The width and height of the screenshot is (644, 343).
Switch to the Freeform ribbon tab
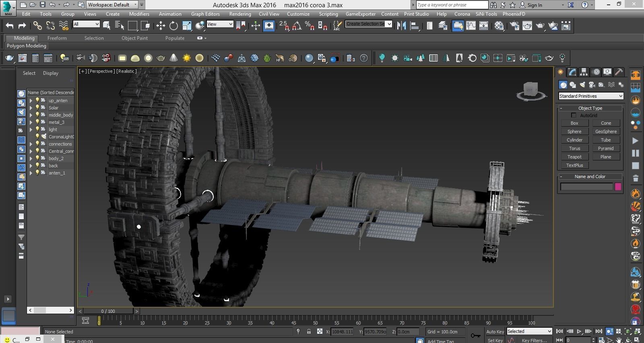(x=57, y=38)
